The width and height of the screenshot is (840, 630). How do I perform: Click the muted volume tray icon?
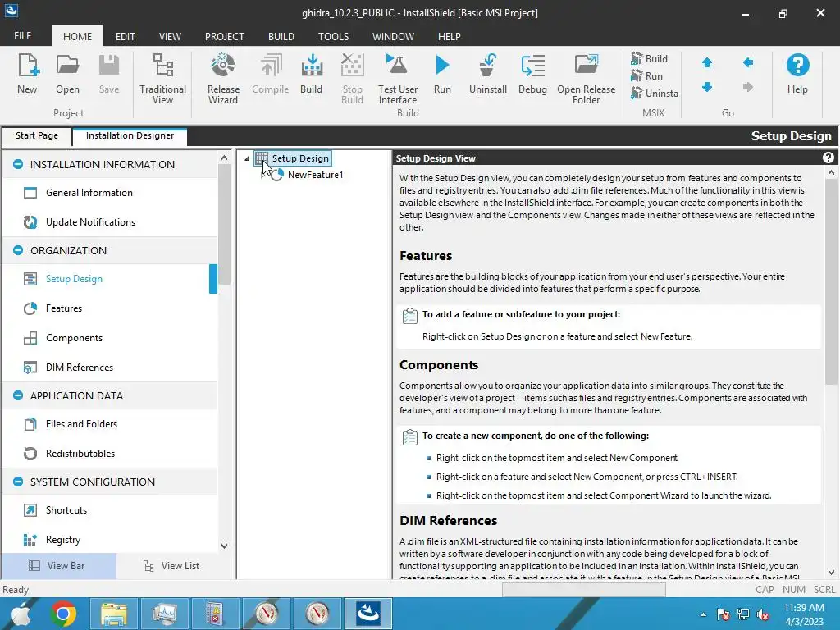(763, 614)
